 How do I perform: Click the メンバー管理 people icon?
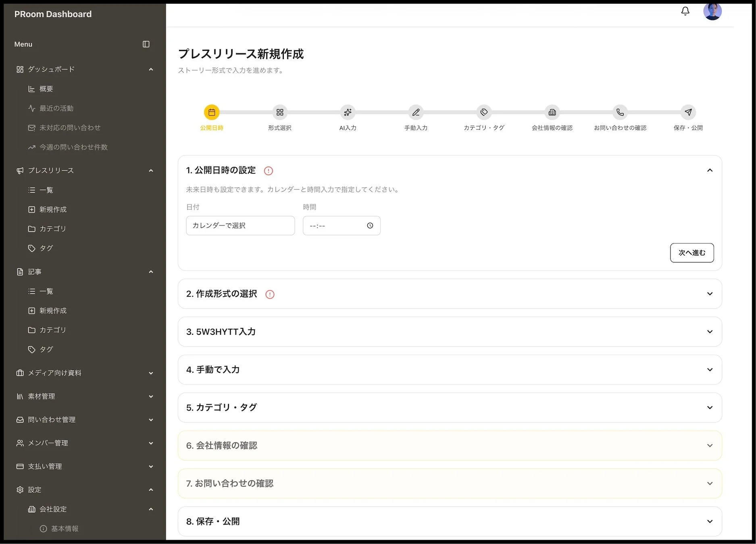tap(20, 443)
